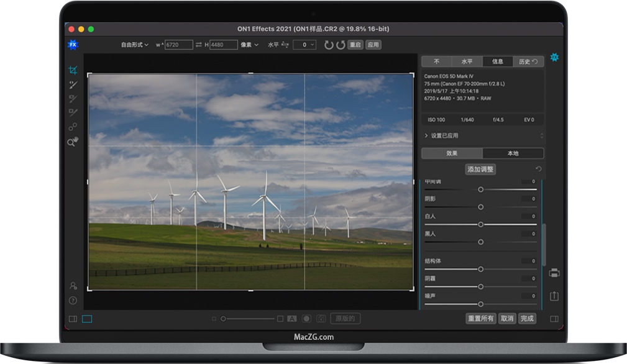Toggle the before/after comparison view icon

[293, 317]
